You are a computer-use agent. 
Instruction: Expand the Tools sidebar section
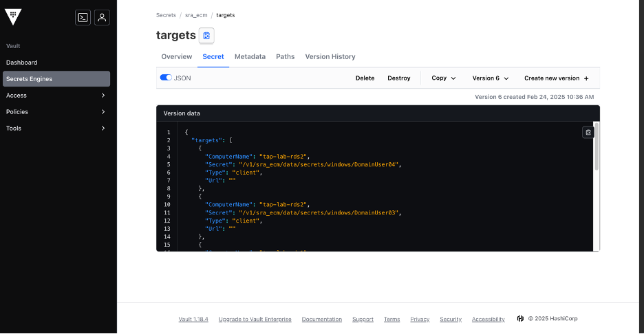[56, 128]
